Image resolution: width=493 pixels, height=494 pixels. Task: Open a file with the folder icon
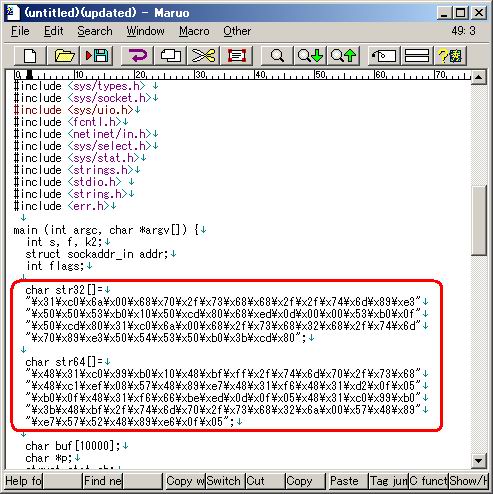(x=64, y=56)
